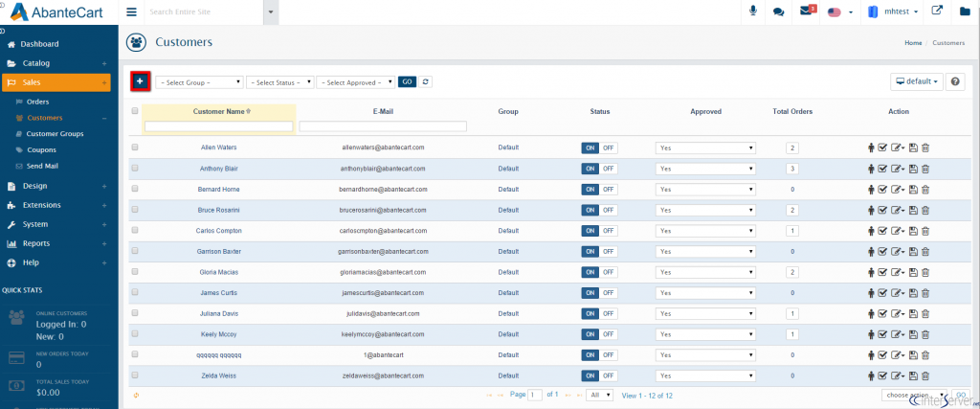
Task: Click the GO filter button
Action: [407, 82]
